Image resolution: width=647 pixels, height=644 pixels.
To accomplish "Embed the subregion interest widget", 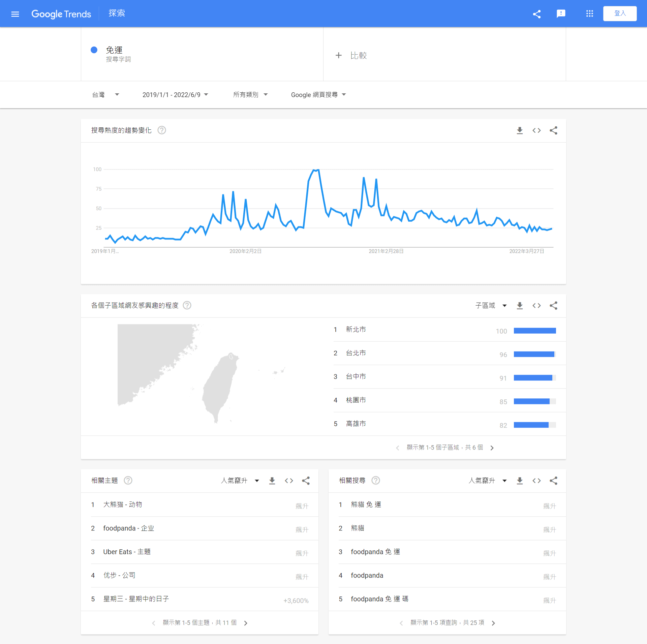I will point(536,306).
